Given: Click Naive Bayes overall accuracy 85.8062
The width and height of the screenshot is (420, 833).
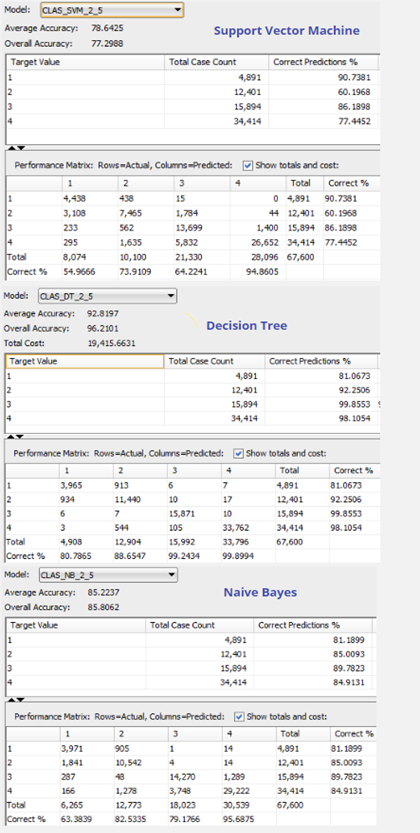Looking at the screenshot, I should click(103, 607).
